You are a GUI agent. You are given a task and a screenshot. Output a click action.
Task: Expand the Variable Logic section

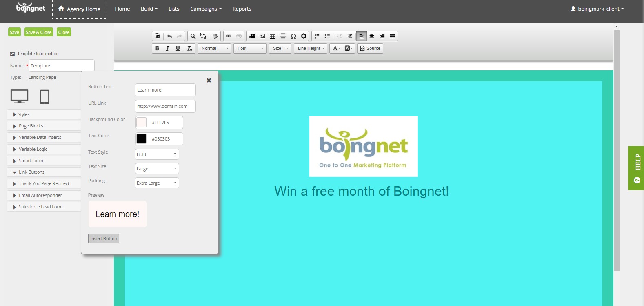click(x=44, y=149)
